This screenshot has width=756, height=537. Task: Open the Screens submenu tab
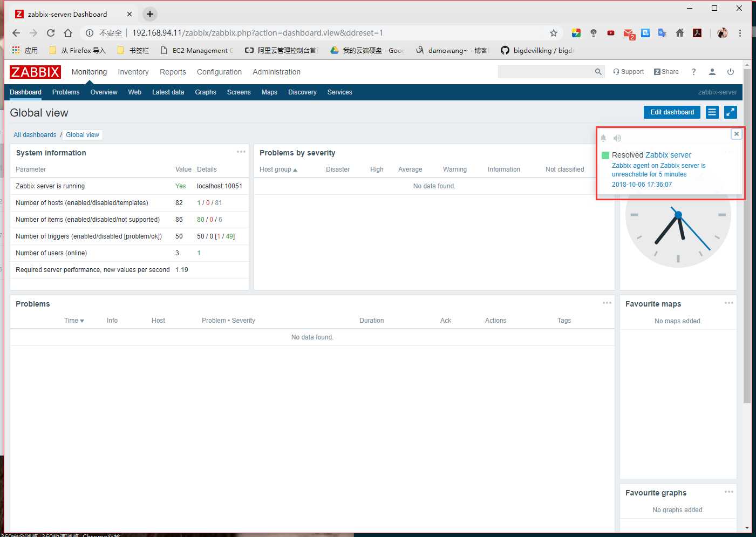click(239, 92)
